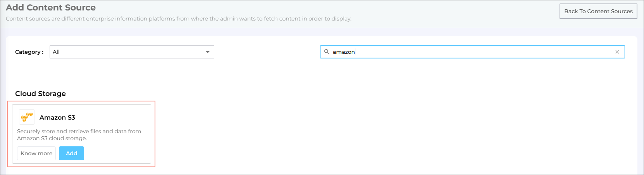Viewport: 644px width, 175px height.
Task: Click empty space right of the Add button
Action: (116, 153)
